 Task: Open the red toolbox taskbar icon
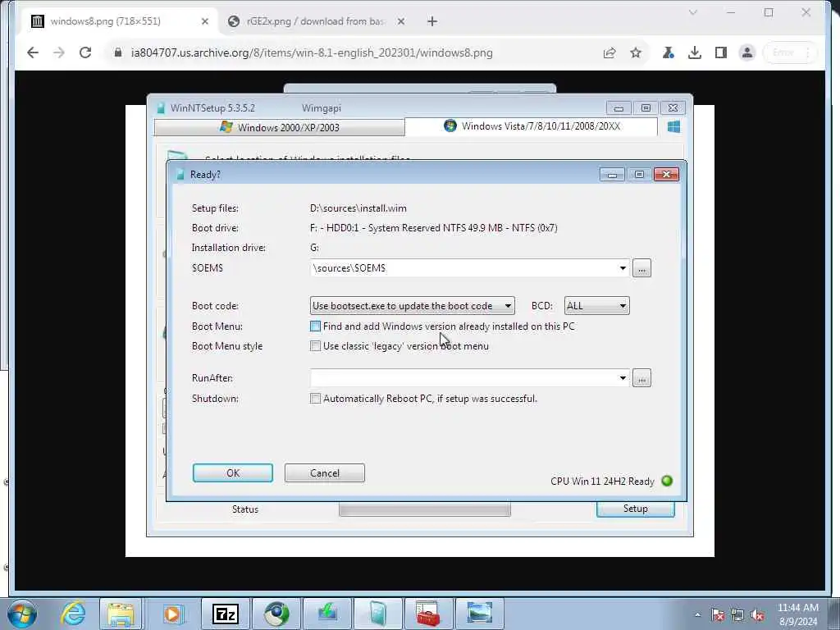428,614
